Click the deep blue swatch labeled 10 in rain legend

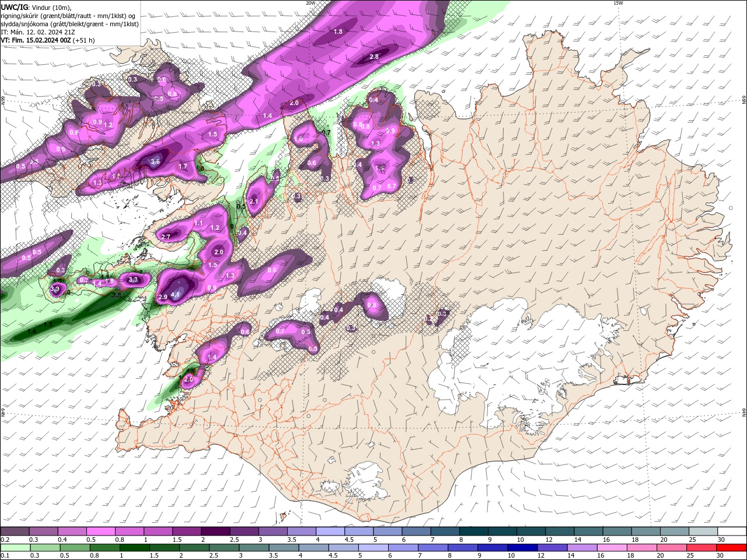coord(522,548)
